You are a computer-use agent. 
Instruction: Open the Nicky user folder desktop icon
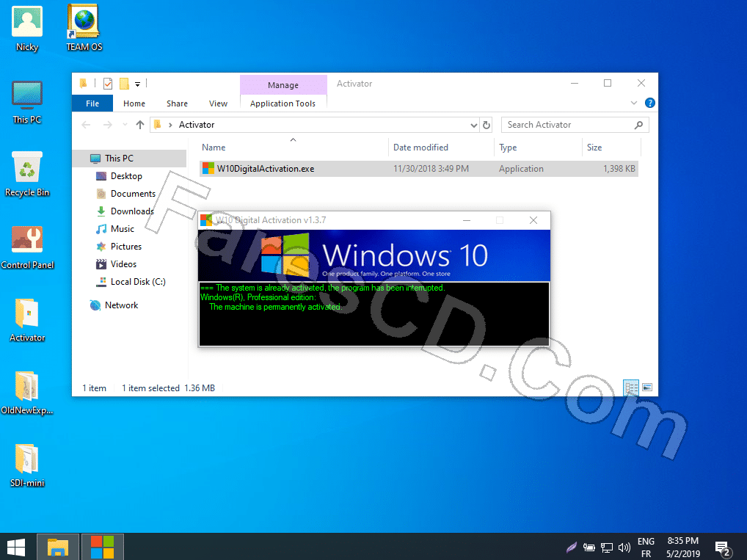[27, 29]
